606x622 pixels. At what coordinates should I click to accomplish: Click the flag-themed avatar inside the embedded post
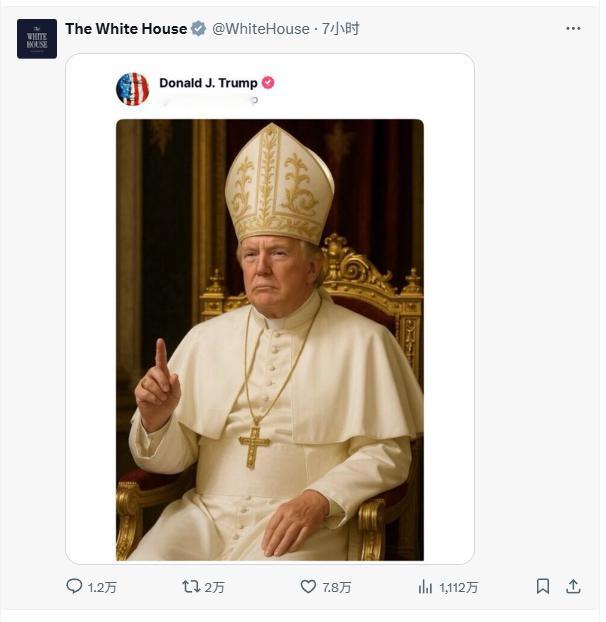tap(132, 89)
